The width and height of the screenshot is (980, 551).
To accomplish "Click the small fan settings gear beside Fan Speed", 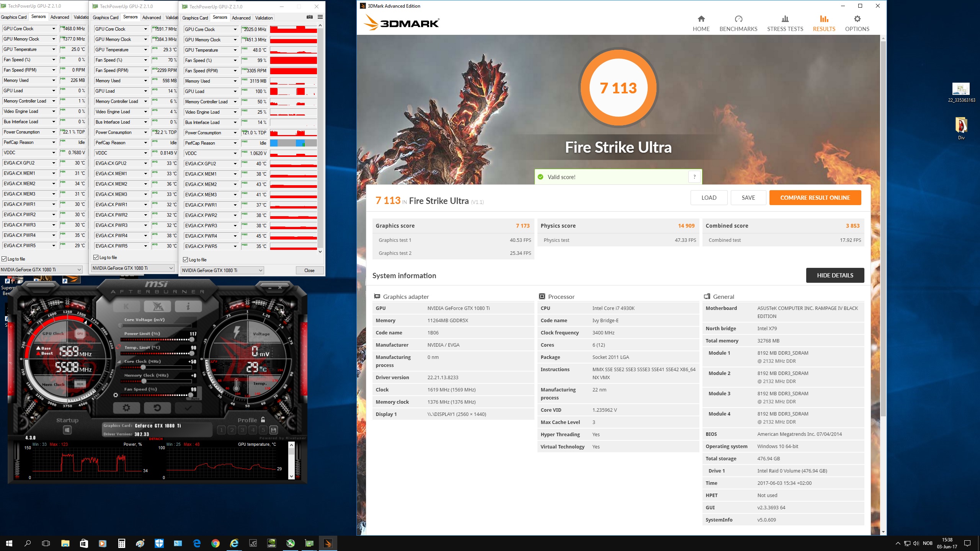I will [x=116, y=395].
